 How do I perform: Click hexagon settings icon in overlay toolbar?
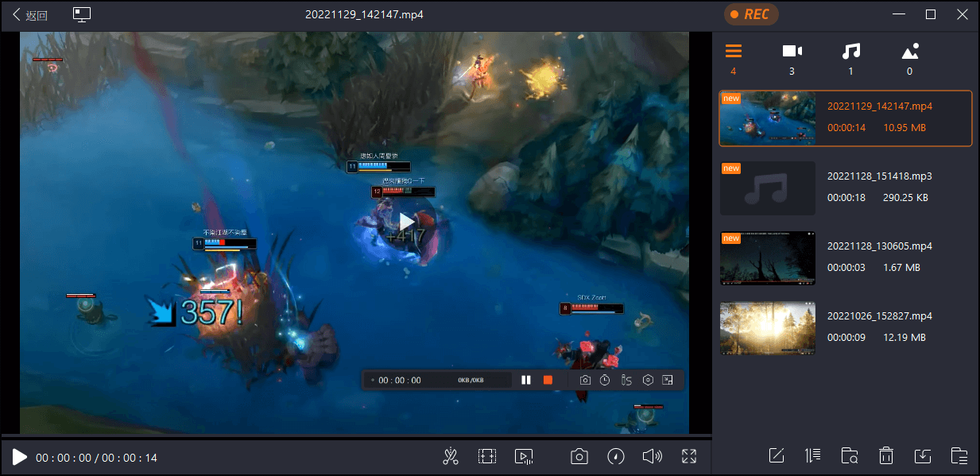pos(648,380)
